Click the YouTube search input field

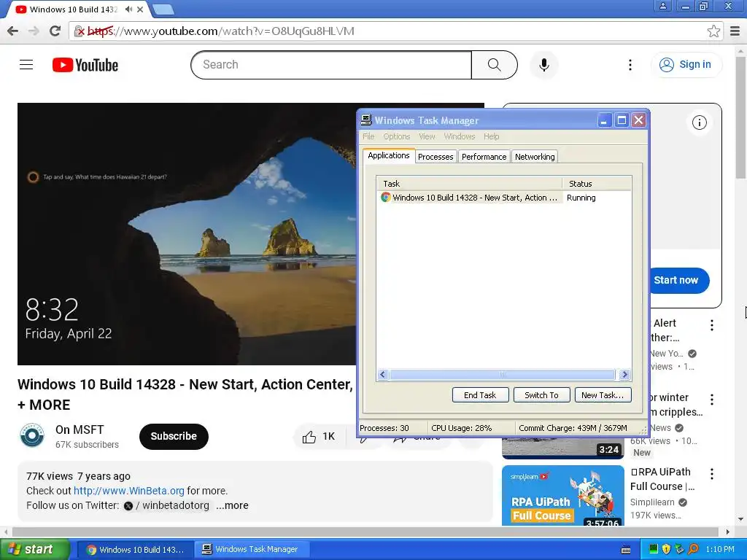[331, 65]
